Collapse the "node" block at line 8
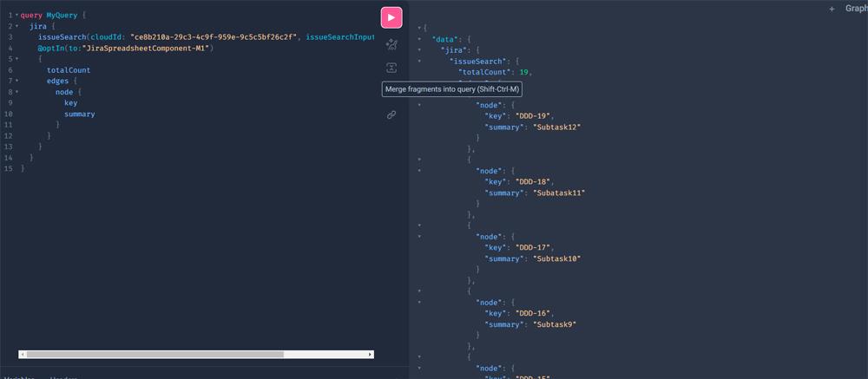Image resolution: width=868 pixels, height=379 pixels. [x=16, y=93]
